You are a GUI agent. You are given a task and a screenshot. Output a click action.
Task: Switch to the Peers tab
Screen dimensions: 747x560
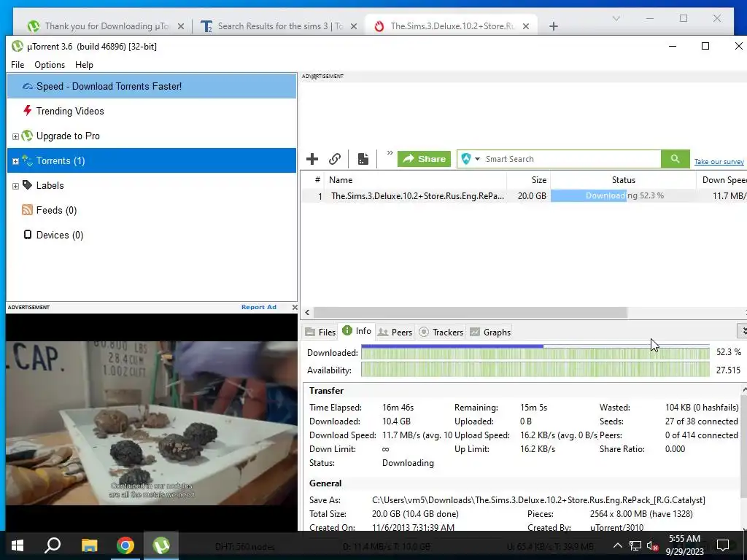coord(395,332)
